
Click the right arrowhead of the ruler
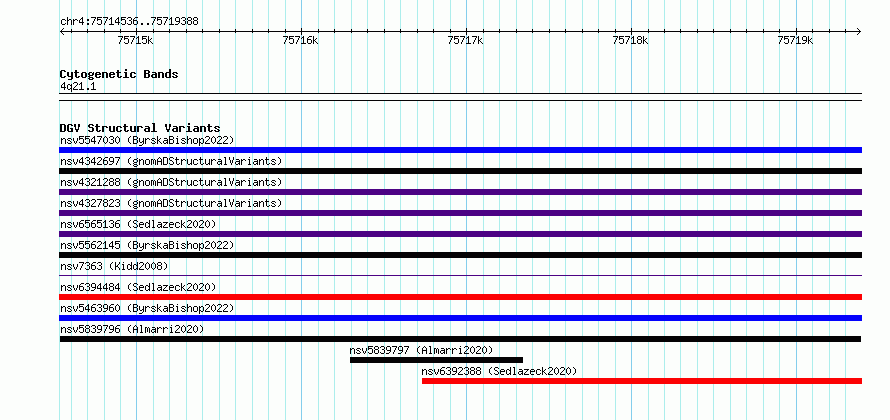(858, 31)
